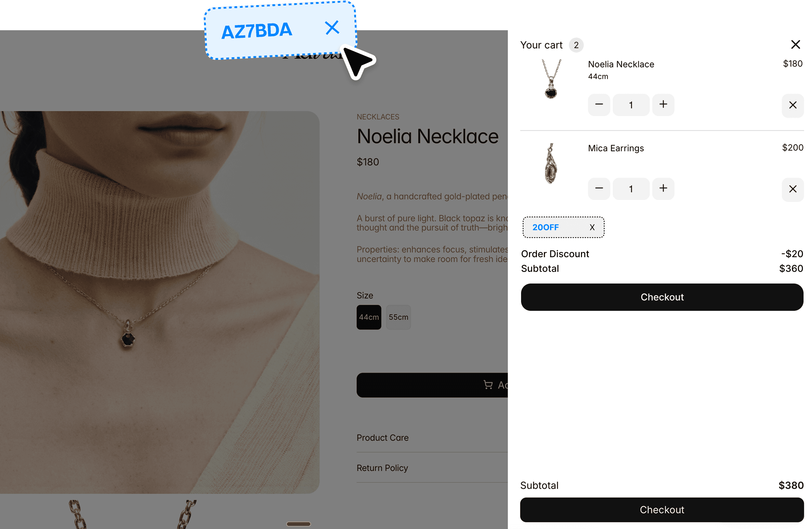Open the Mica Earrings cart thumbnail
812x529 pixels.
[x=551, y=163]
